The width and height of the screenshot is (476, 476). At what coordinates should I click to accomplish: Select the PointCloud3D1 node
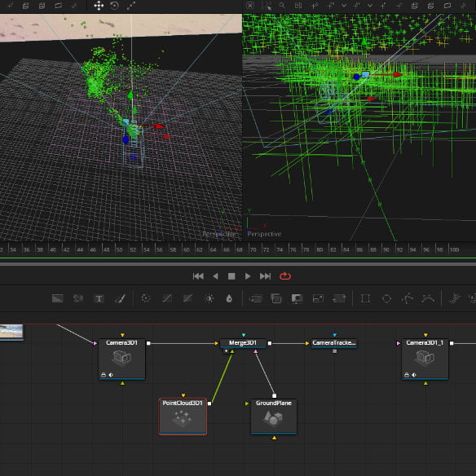[183, 416]
